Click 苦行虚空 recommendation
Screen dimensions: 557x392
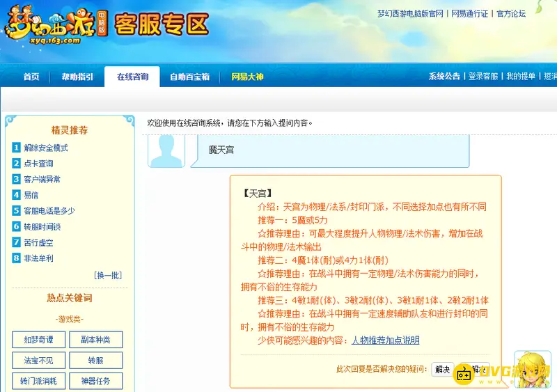click(x=38, y=243)
